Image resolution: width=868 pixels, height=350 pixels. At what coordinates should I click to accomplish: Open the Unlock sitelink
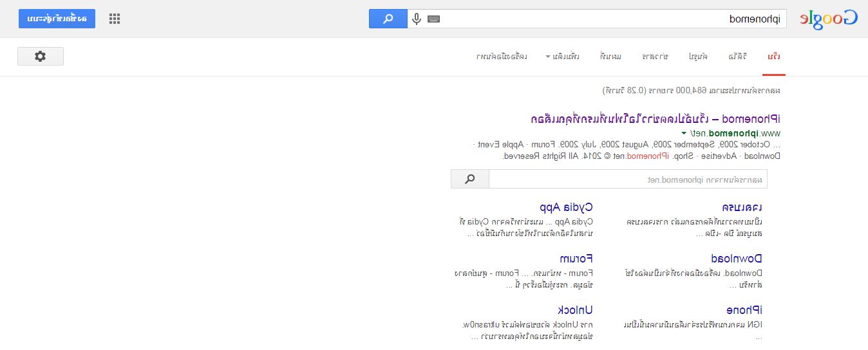coord(575,310)
